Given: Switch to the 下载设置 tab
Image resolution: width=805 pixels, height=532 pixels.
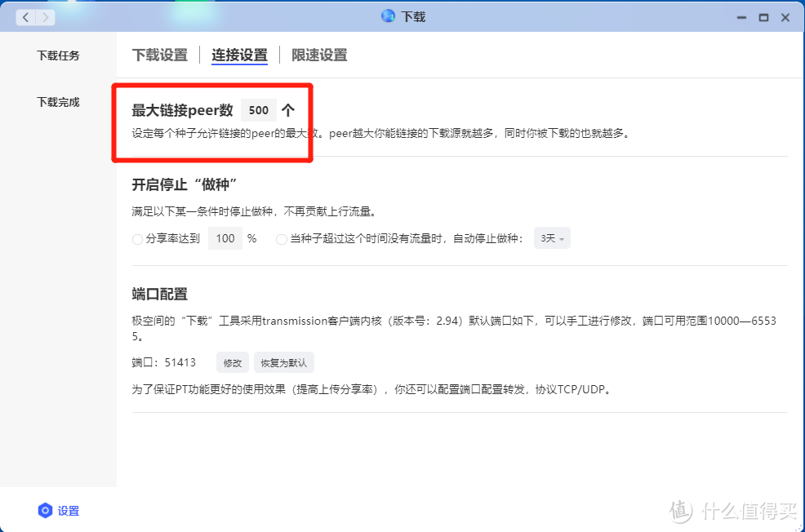Looking at the screenshot, I should tap(160, 55).
